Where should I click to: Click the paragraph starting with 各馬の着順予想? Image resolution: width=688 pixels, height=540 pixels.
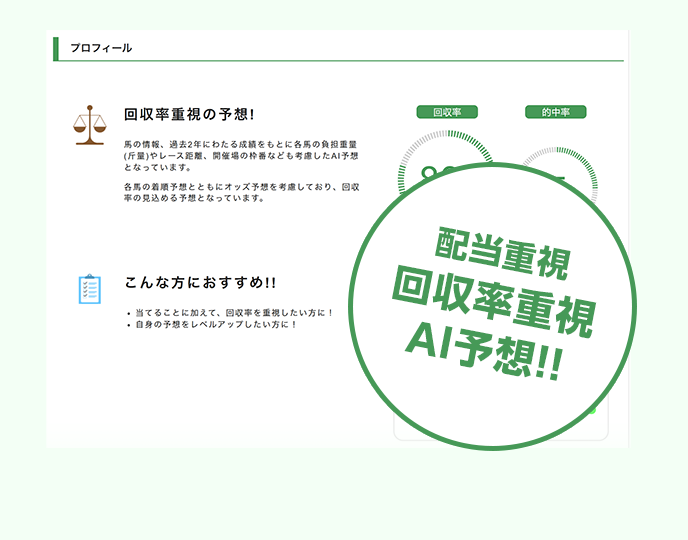240,192
